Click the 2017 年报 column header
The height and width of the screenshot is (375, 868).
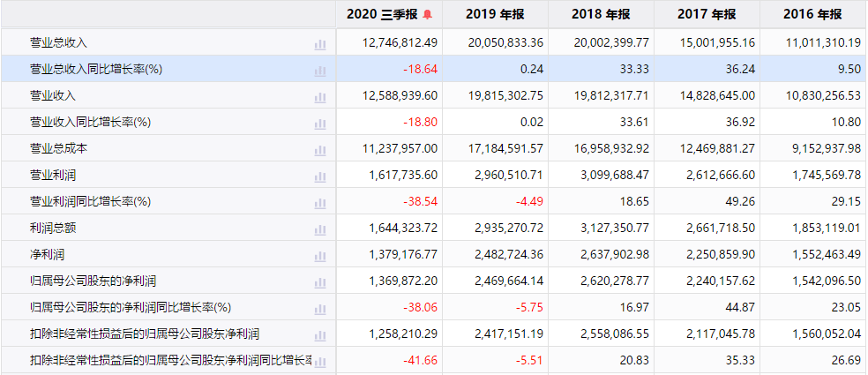click(707, 15)
